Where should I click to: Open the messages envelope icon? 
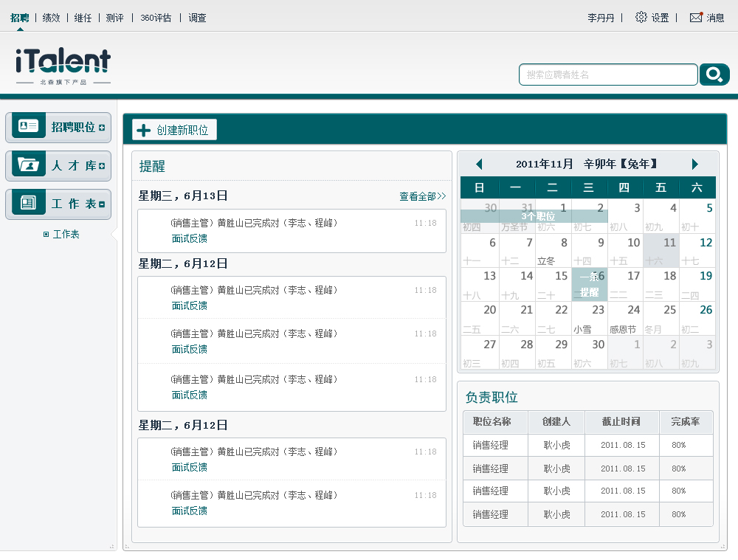696,18
